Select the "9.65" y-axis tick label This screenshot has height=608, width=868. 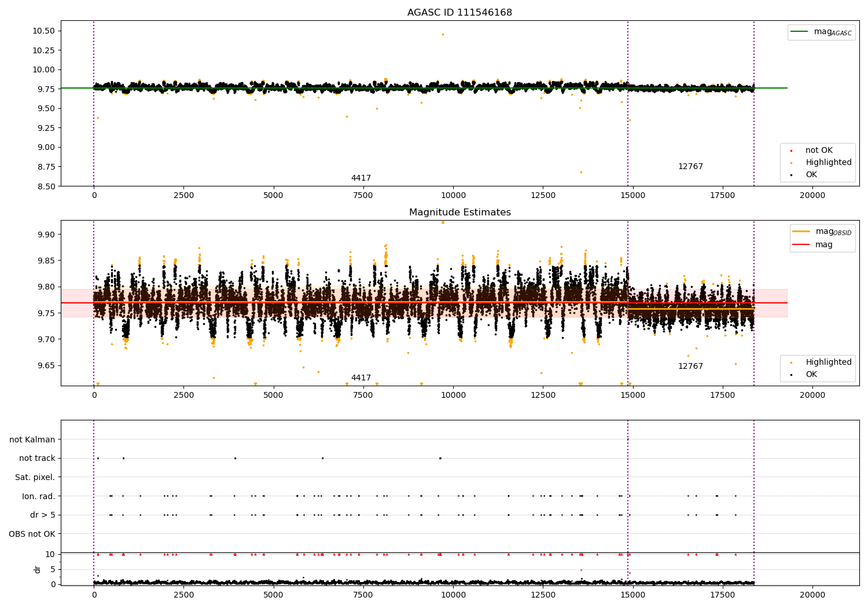pyautogui.click(x=46, y=365)
